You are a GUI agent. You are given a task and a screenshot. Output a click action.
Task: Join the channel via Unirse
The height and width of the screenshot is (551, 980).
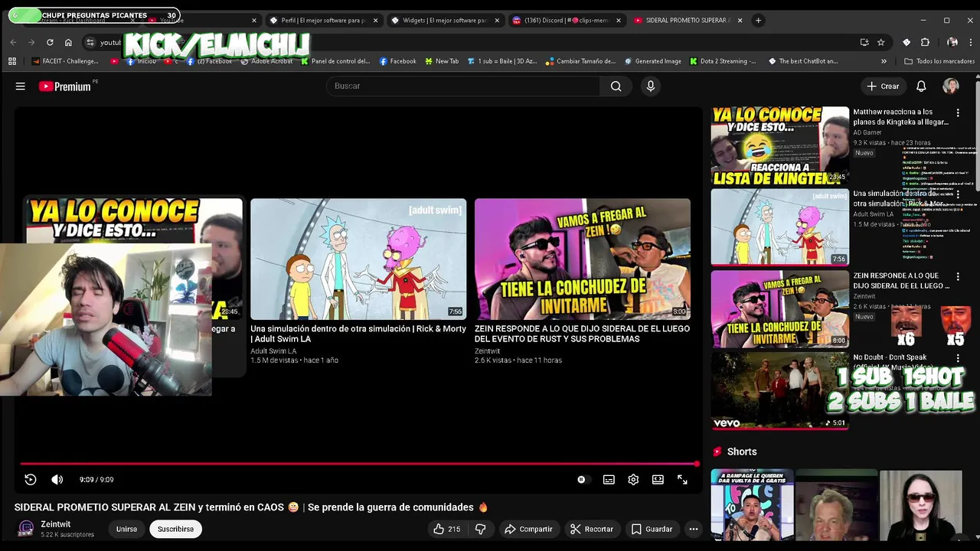[x=126, y=529]
